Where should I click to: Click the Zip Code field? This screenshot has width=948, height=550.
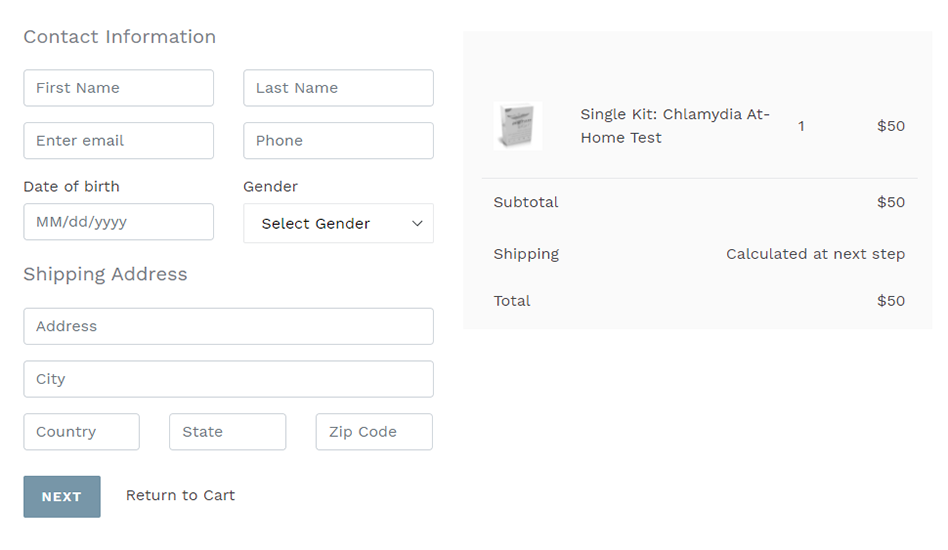click(x=374, y=432)
